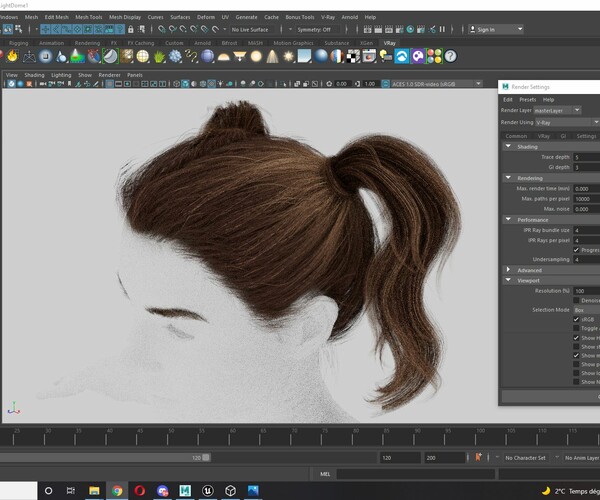Check the last Show checkbox in Viewport

pos(576,382)
